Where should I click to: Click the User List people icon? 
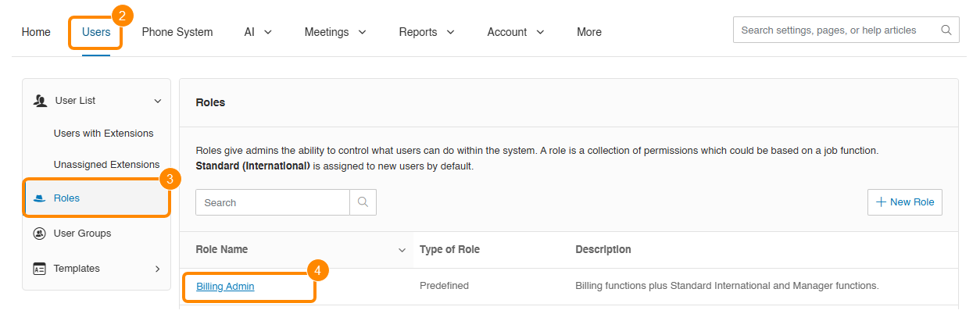click(x=41, y=101)
